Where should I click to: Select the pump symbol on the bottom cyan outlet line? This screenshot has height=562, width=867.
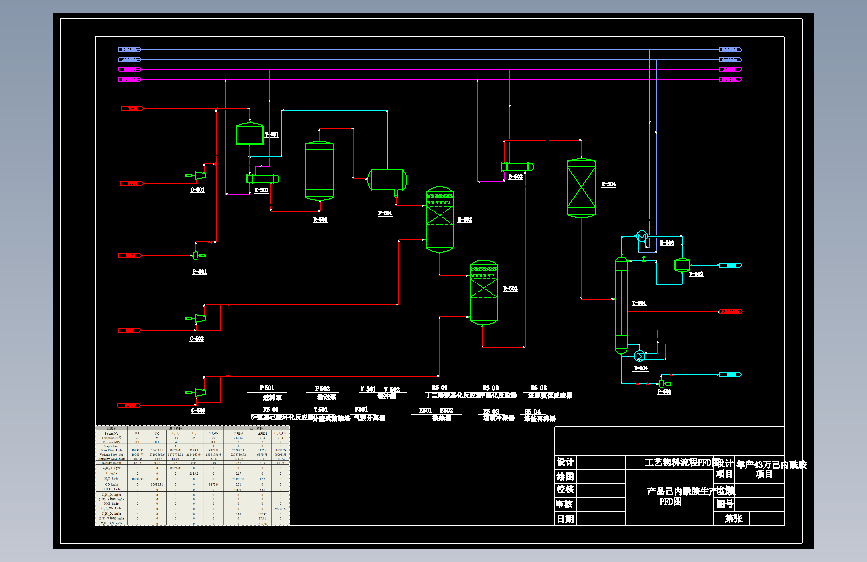(x=664, y=383)
